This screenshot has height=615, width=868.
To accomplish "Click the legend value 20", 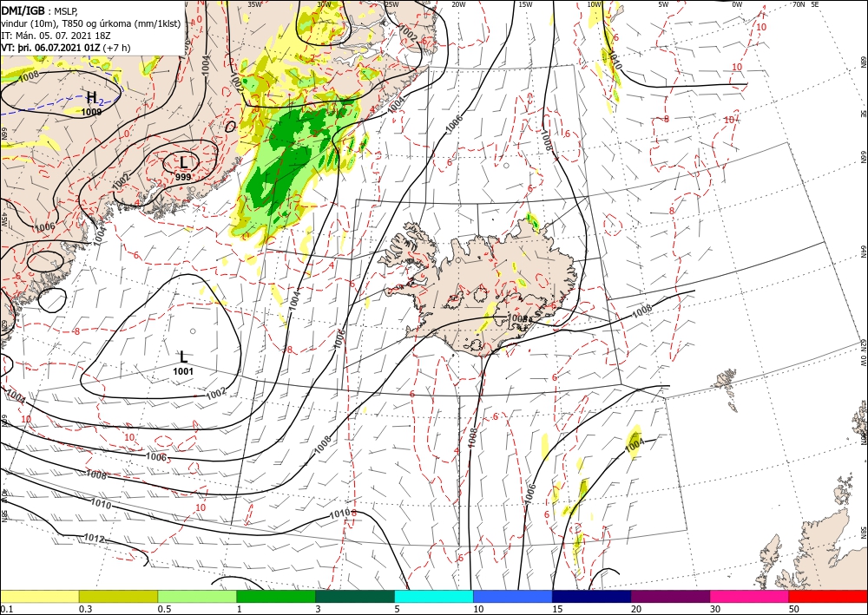I will click(x=636, y=609).
